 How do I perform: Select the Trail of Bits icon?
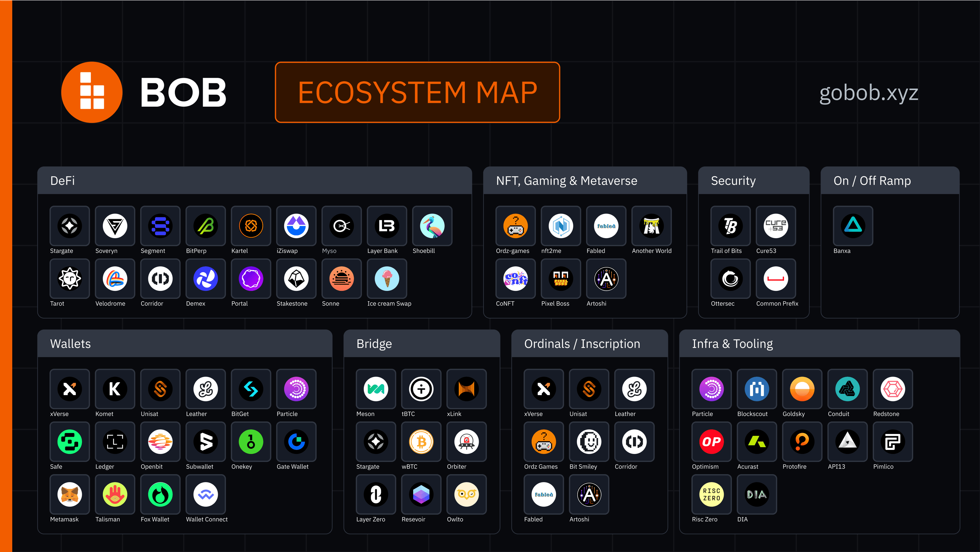pyautogui.click(x=730, y=226)
